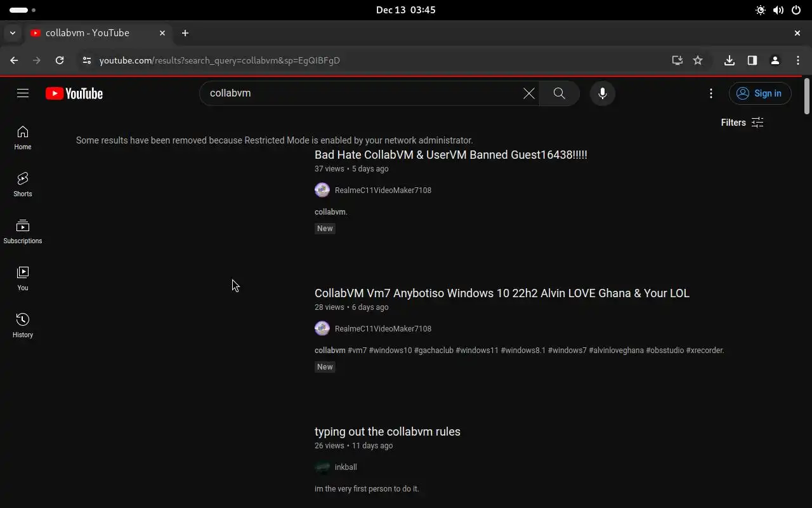Click channel avatar in Vm7 Anybotiso result
This screenshot has height=508, width=812.
click(x=322, y=328)
